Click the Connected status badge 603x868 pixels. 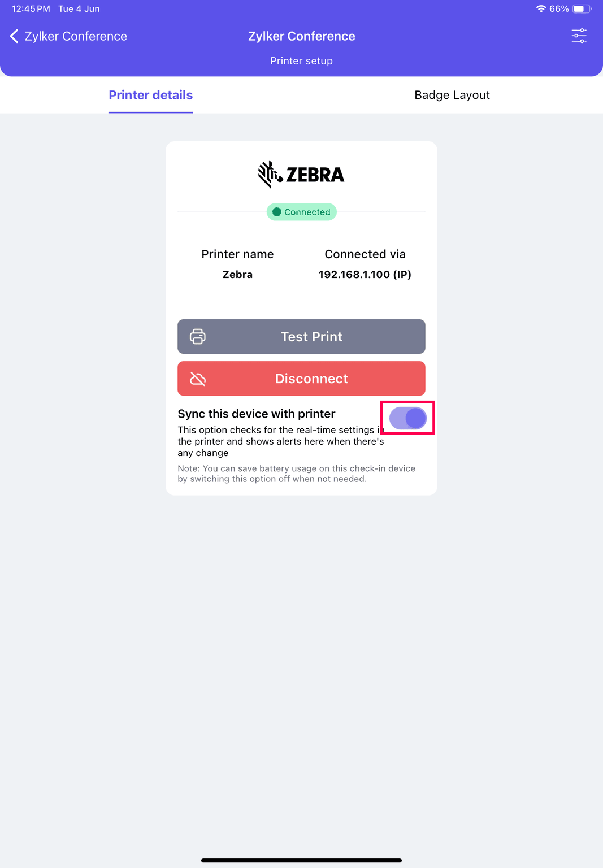[x=302, y=212]
